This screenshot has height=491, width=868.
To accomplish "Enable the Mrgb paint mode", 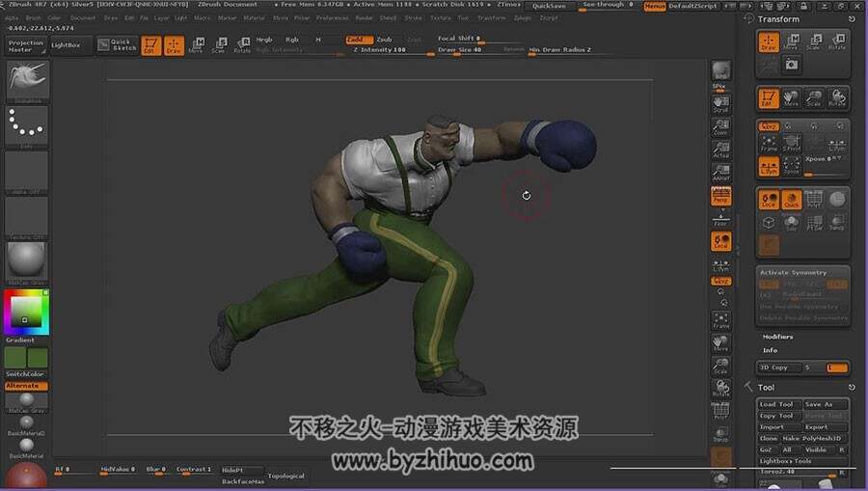I will tap(264, 40).
